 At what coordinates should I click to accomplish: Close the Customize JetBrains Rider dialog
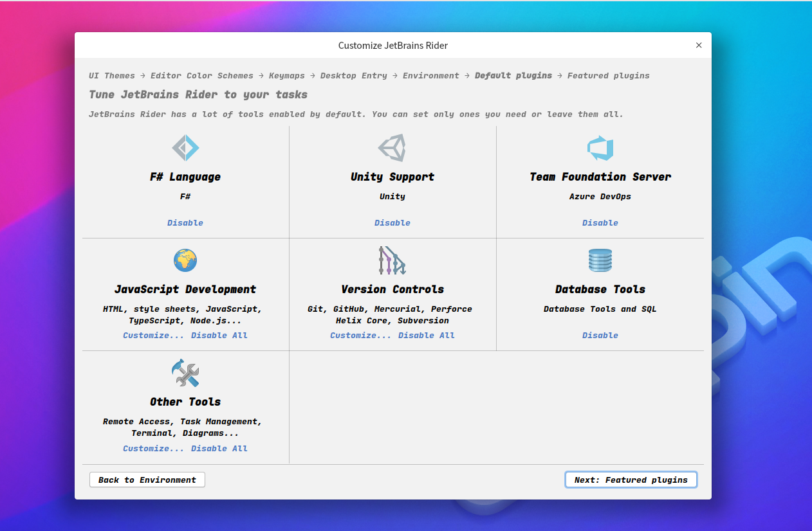tap(699, 45)
